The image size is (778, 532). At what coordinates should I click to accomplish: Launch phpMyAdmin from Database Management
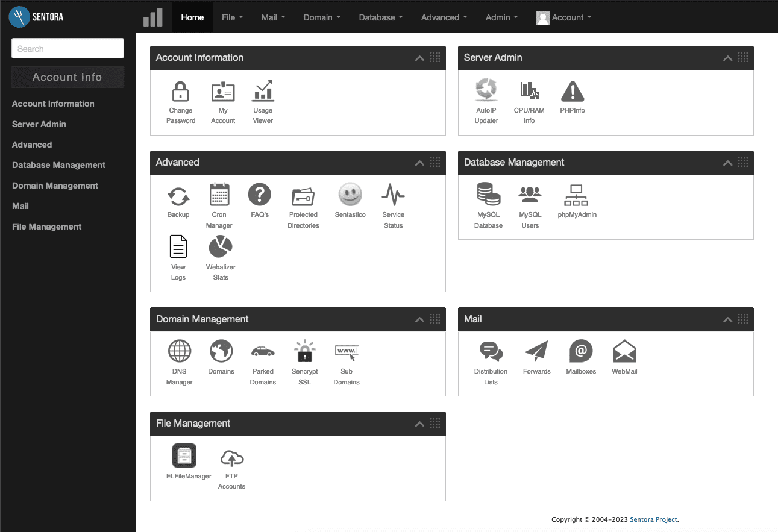click(x=577, y=196)
